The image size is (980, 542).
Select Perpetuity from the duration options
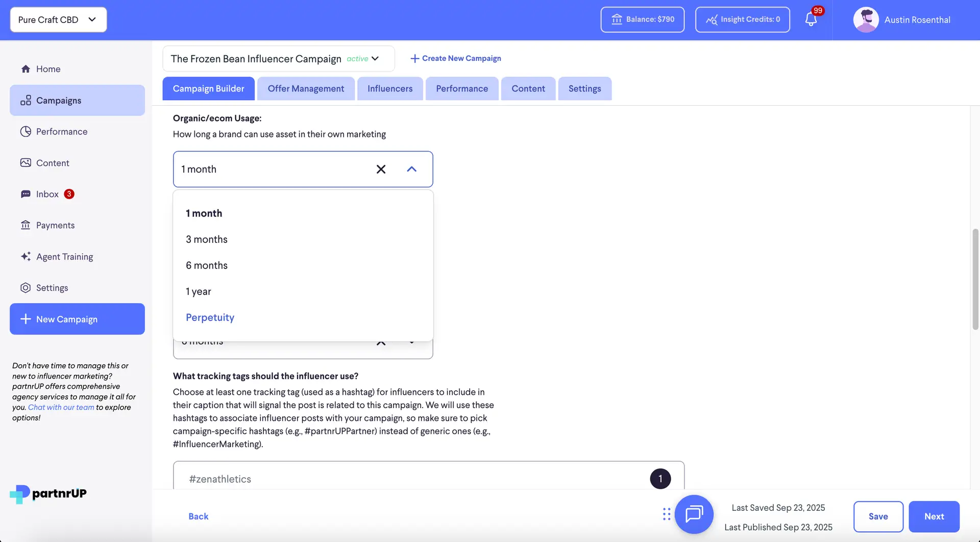point(210,317)
